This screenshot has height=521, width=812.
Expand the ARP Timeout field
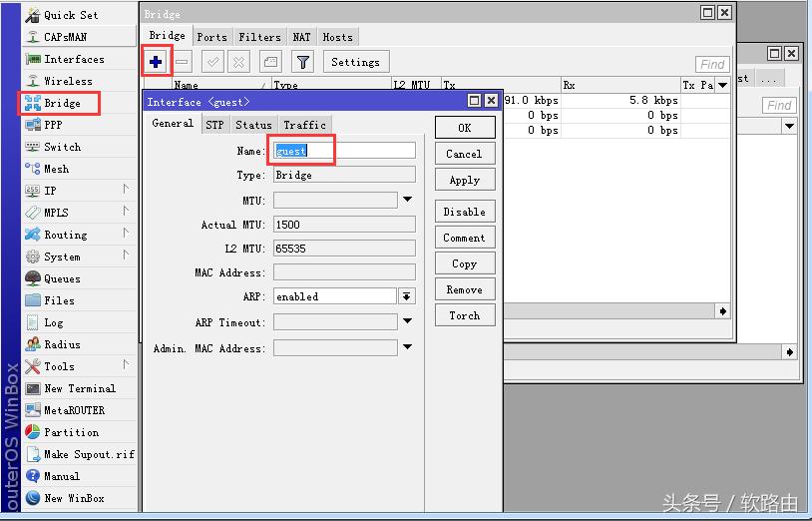point(407,322)
